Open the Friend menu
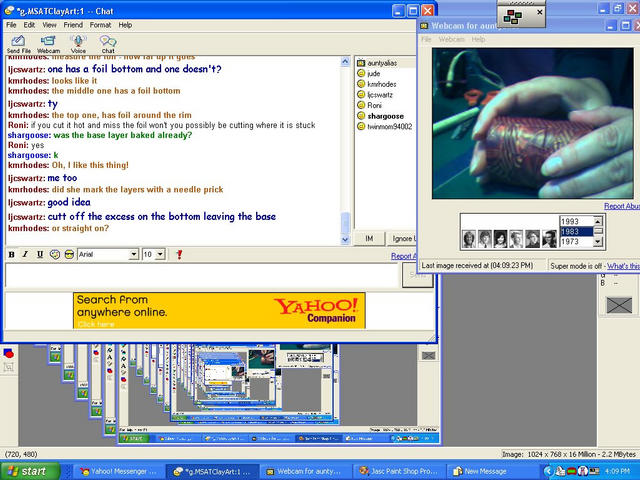Screen dimensions: 640x480 pos(73,25)
